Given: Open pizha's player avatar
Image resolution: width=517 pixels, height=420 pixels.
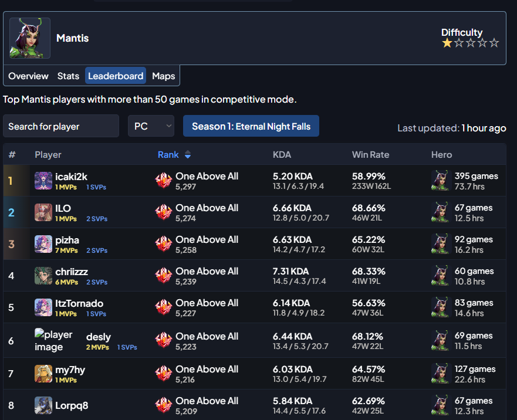Looking at the screenshot, I should (x=43, y=244).
